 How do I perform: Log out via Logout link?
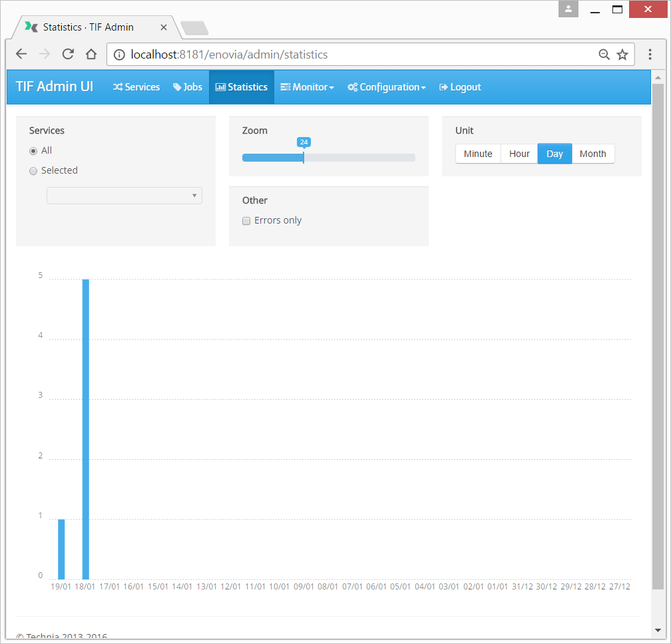coord(460,87)
